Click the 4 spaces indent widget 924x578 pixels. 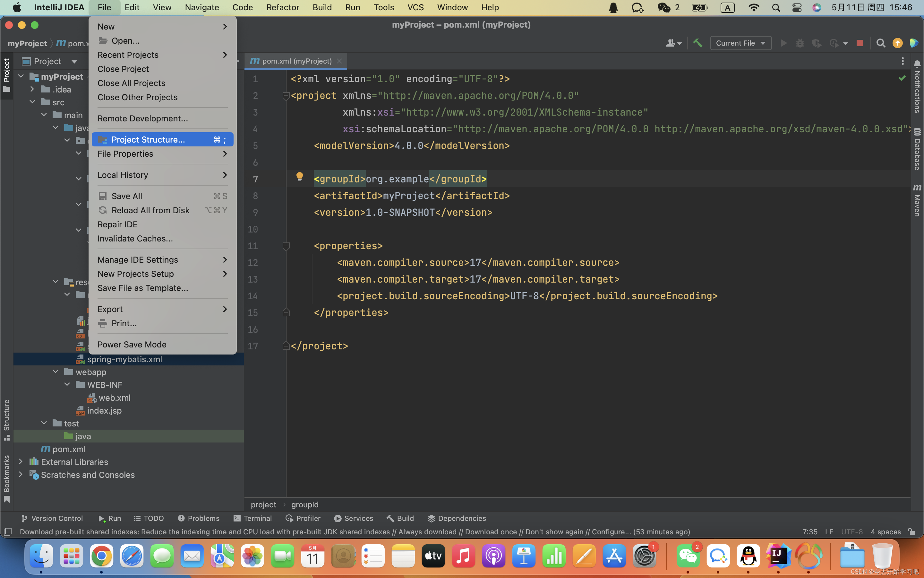tap(886, 532)
